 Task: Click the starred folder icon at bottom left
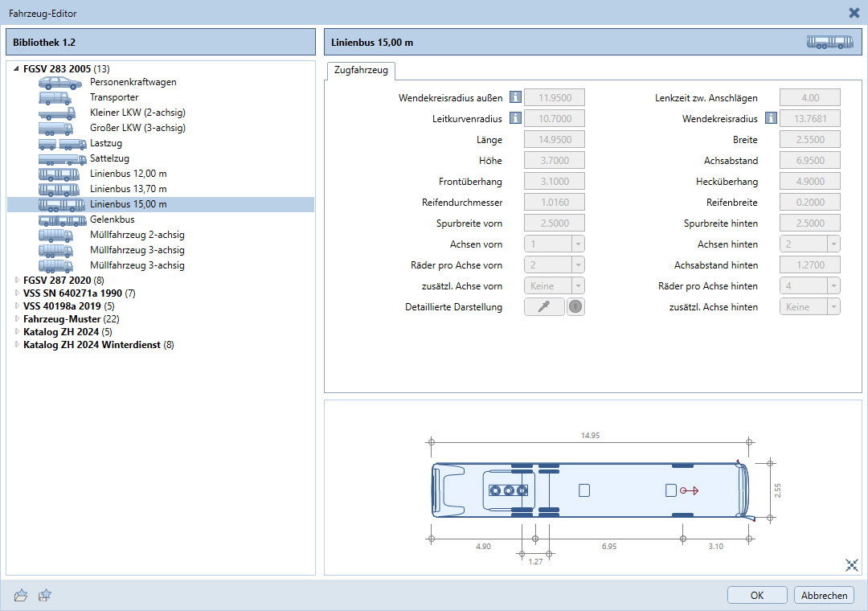tap(45, 595)
